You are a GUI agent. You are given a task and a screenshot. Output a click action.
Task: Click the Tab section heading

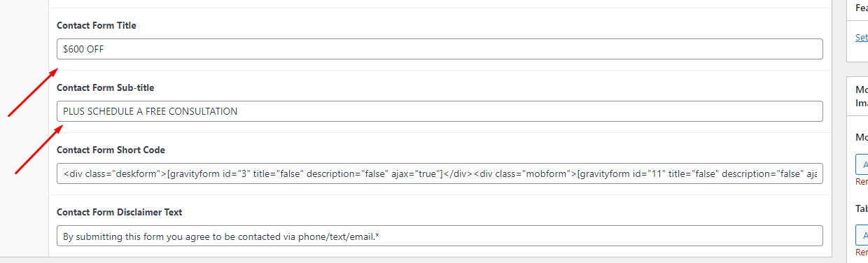click(862, 208)
